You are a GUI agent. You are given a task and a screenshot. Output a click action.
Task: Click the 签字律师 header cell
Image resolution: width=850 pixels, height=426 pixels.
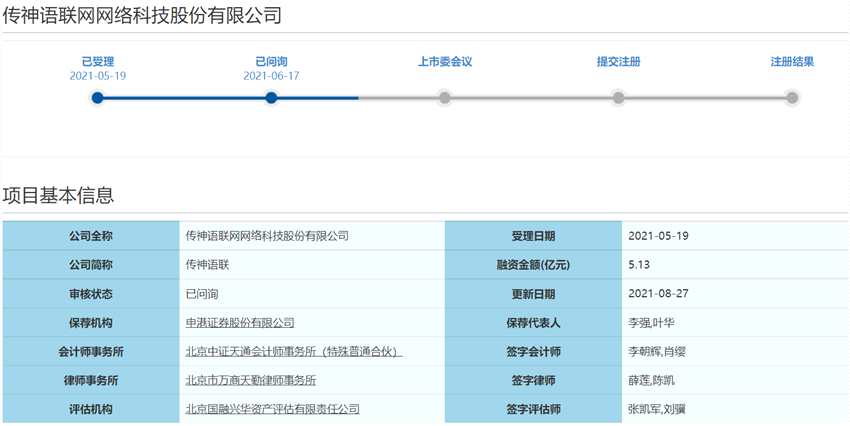(x=533, y=380)
